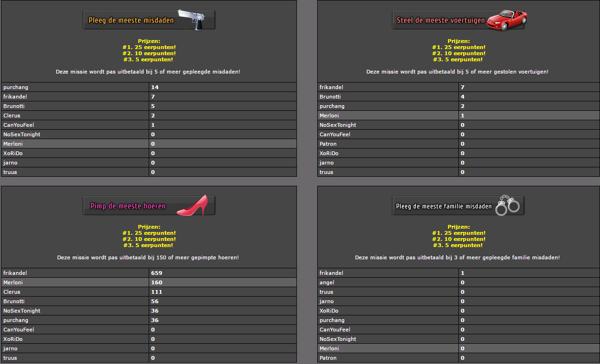Click the score 14 next to purchang

(x=154, y=87)
